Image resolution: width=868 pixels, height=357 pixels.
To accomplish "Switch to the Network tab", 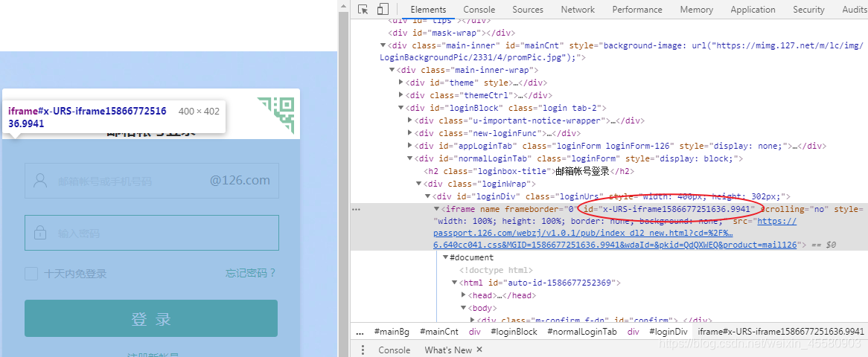I will click(x=578, y=10).
